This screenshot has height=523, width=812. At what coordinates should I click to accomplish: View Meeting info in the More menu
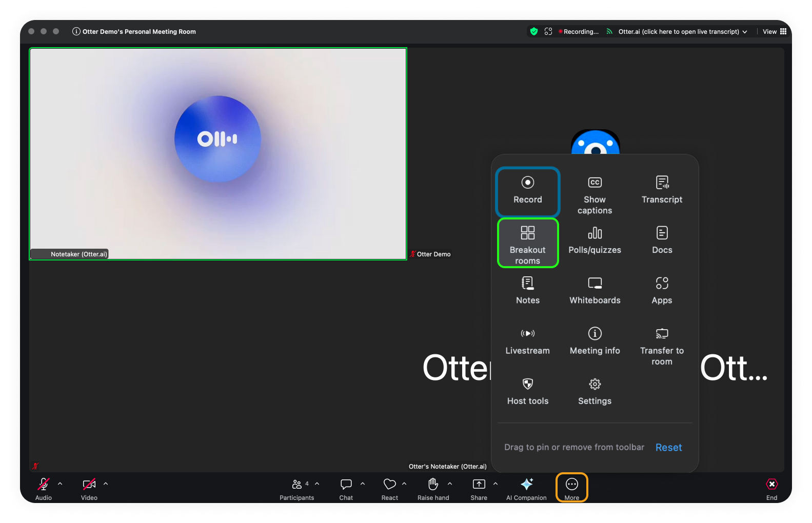[x=595, y=341]
